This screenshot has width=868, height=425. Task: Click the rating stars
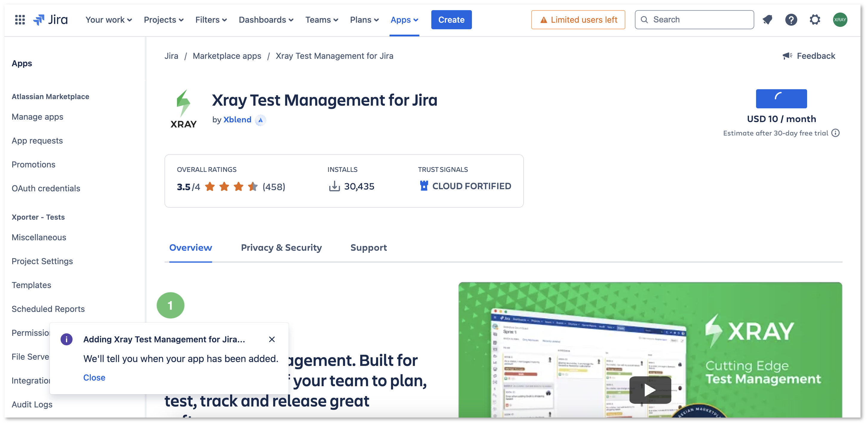pos(231,186)
